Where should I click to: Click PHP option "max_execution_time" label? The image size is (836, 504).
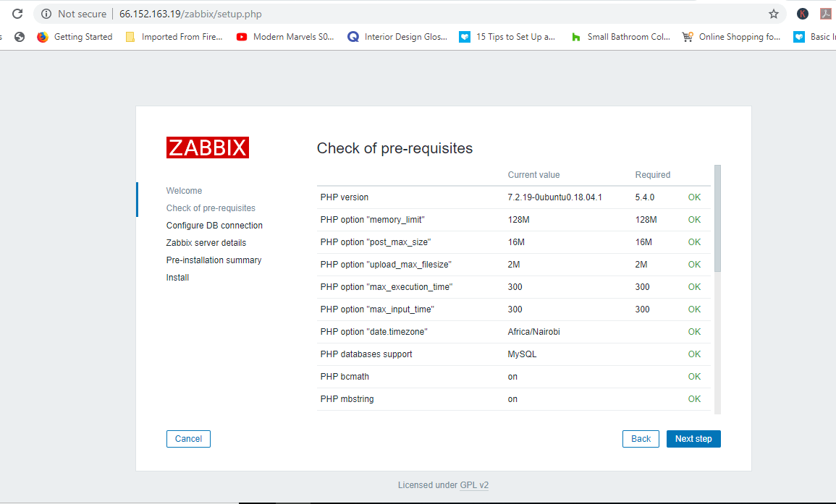point(387,286)
